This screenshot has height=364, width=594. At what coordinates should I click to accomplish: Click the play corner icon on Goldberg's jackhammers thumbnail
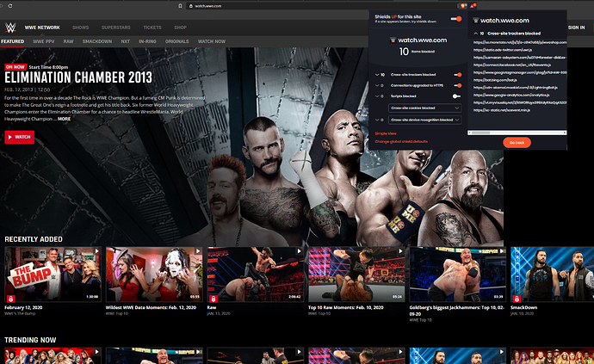[x=502, y=250]
